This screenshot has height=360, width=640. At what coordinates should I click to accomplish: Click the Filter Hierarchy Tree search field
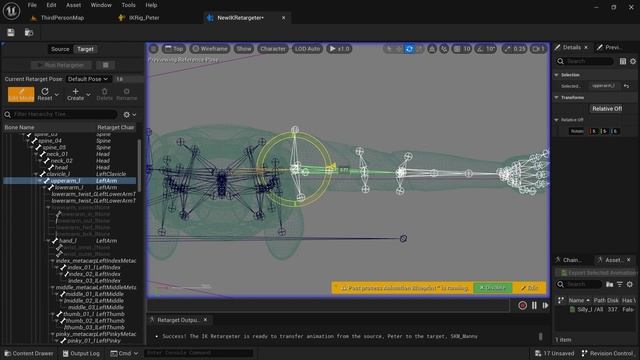[61, 115]
